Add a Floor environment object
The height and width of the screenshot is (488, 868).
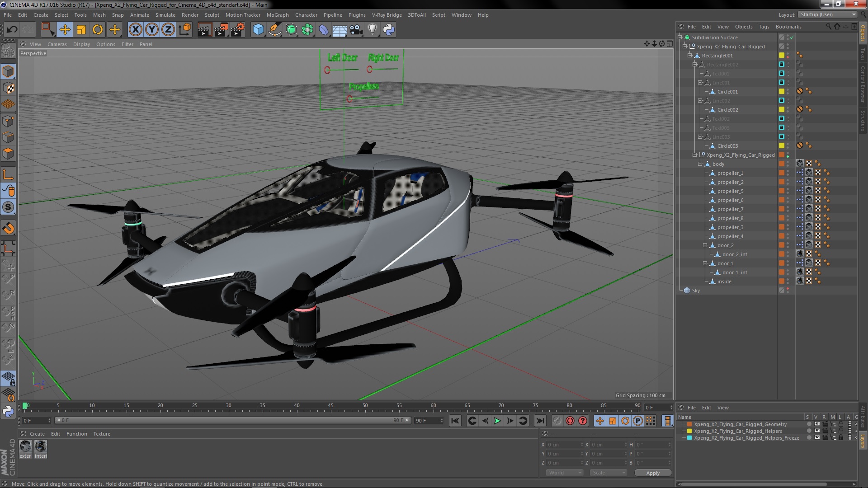click(340, 30)
